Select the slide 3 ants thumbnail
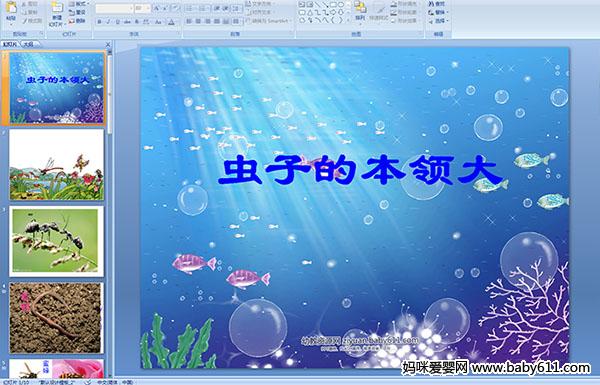Image resolution: width=600 pixels, height=385 pixels. (57, 241)
